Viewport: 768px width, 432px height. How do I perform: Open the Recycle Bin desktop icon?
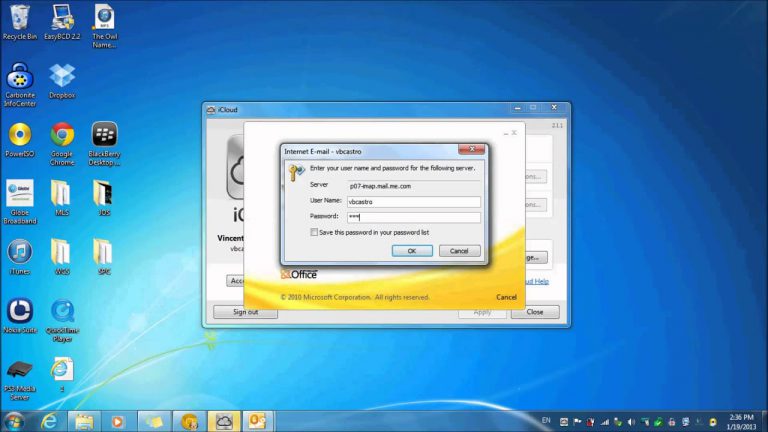click(20, 22)
